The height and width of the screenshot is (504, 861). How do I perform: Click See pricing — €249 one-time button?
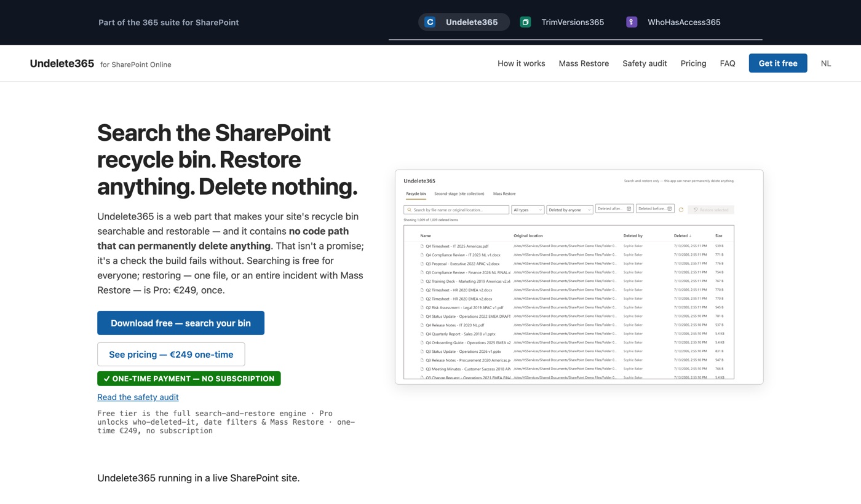point(171,355)
